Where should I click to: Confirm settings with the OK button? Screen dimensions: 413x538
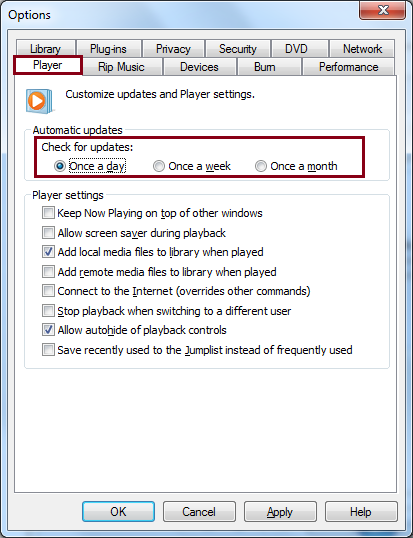118,512
